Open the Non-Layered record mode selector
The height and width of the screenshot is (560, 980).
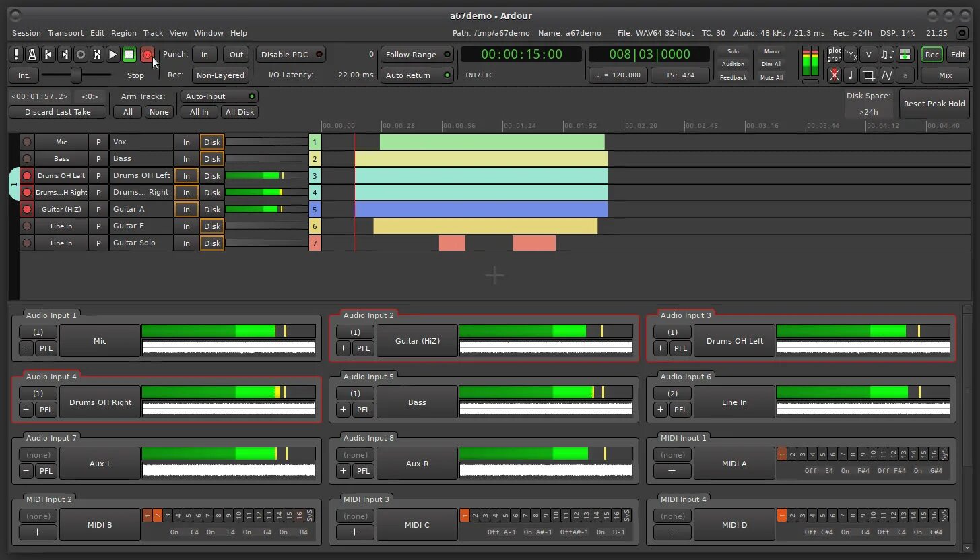click(x=220, y=75)
